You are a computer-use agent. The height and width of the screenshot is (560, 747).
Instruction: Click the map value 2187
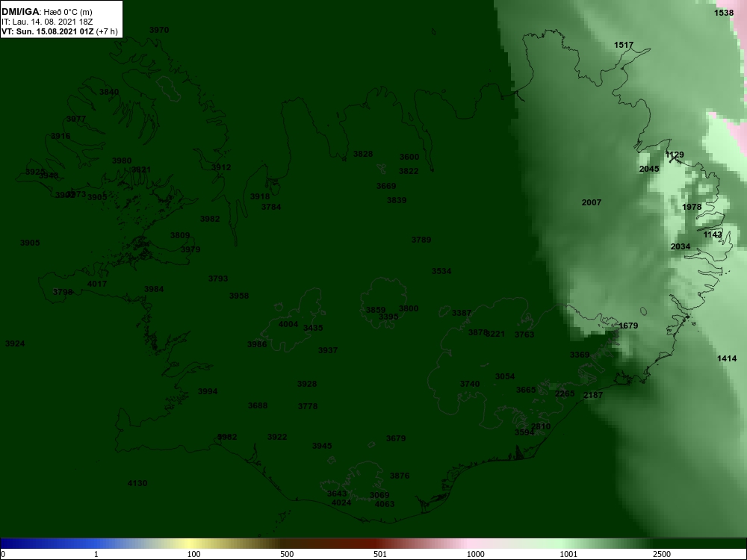pos(593,395)
